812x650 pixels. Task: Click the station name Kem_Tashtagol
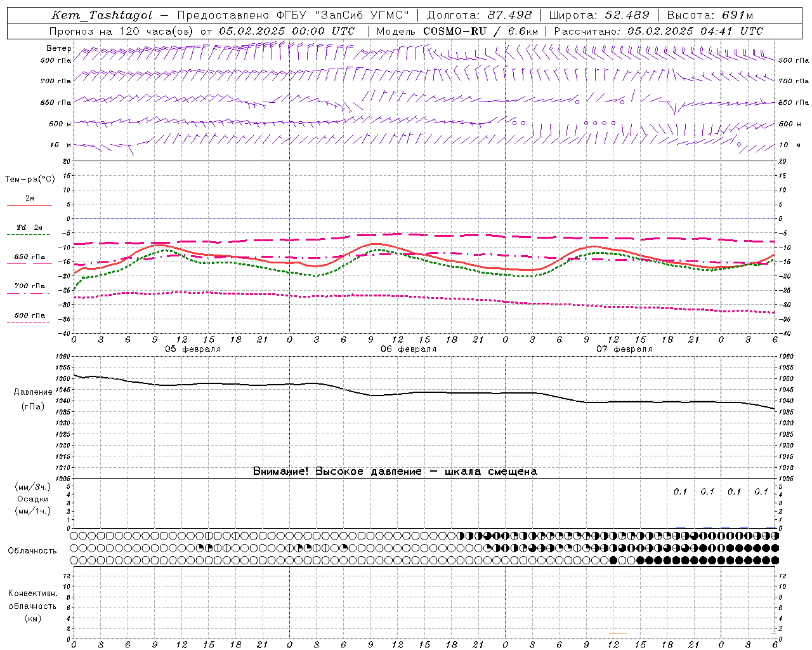click(x=102, y=15)
